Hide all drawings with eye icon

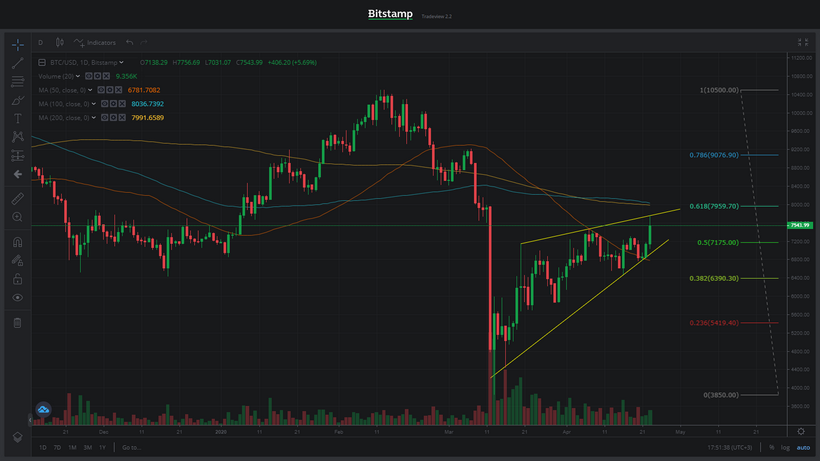pos(17,298)
